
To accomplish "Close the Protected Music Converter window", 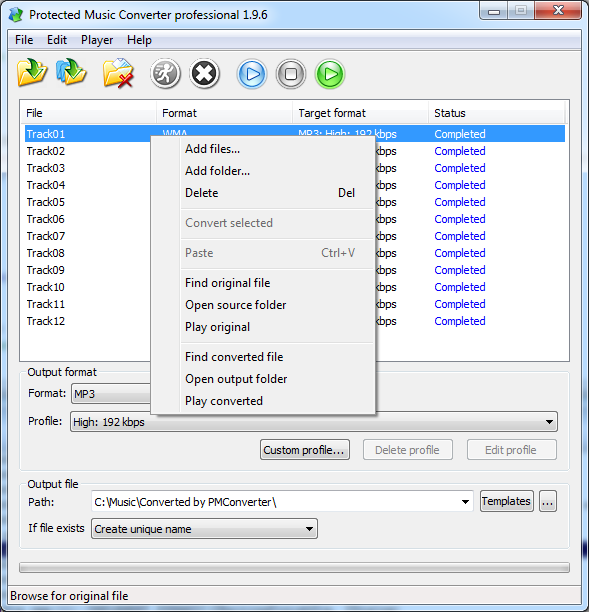I will pos(559,11).
